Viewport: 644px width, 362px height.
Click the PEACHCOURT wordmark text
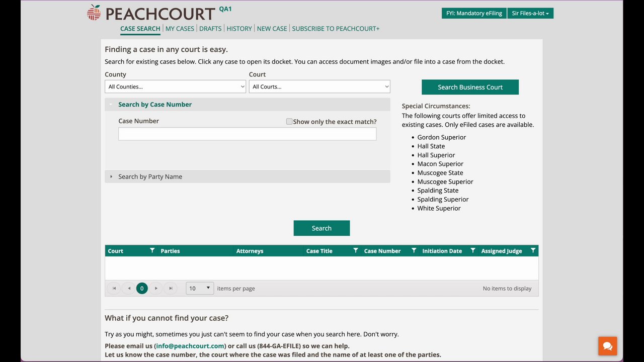tap(160, 14)
